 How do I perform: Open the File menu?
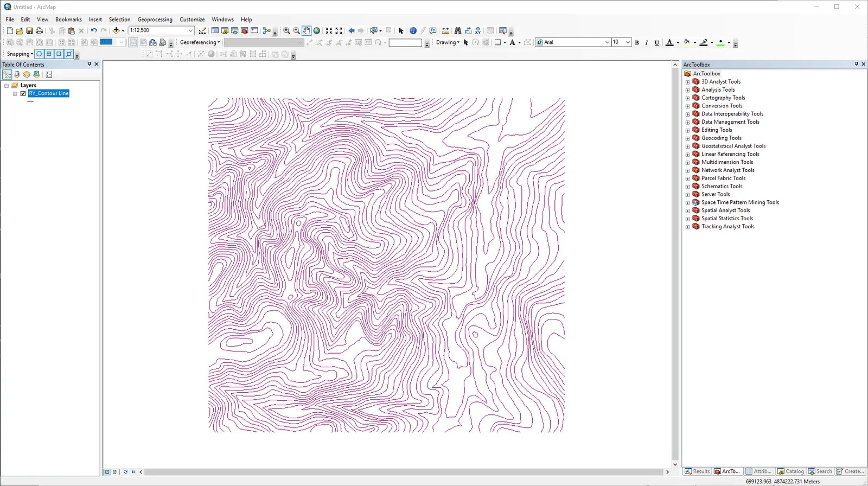(10, 19)
